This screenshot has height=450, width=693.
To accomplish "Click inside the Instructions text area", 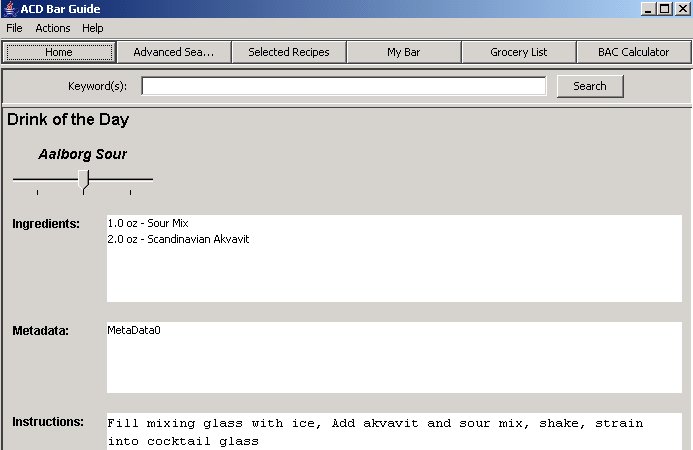I will [x=394, y=431].
